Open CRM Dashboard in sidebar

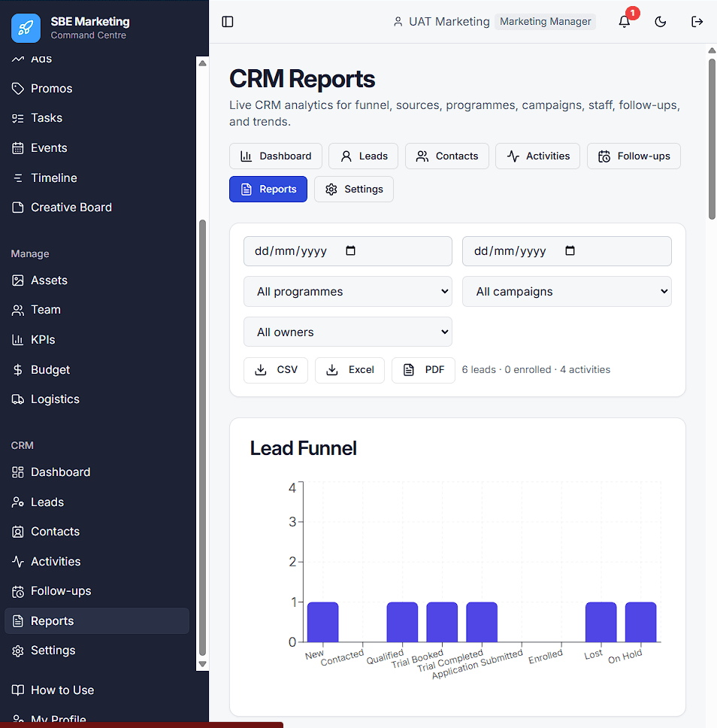97,472
